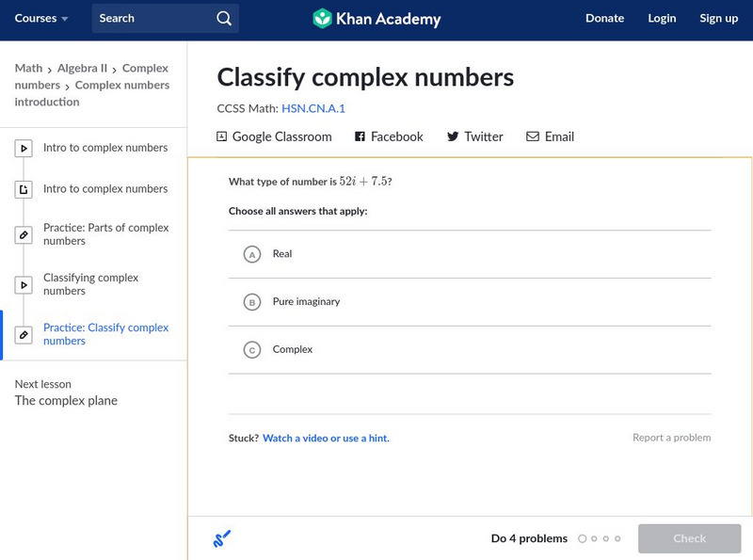This screenshot has height=560, width=753.
Task: Select answer choice C Complex
Action: point(251,350)
